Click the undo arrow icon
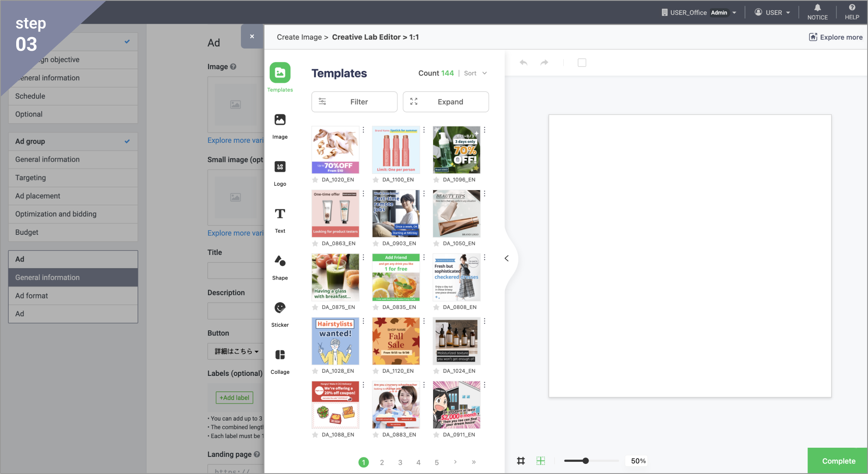The width and height of the screenshot is (868, 474). point(523,63)
